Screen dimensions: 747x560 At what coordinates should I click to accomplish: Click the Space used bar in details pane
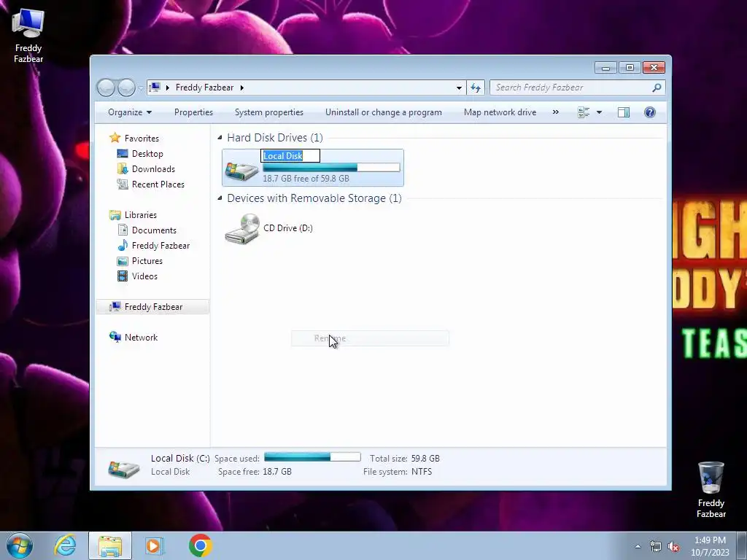(x=312, y=457)
